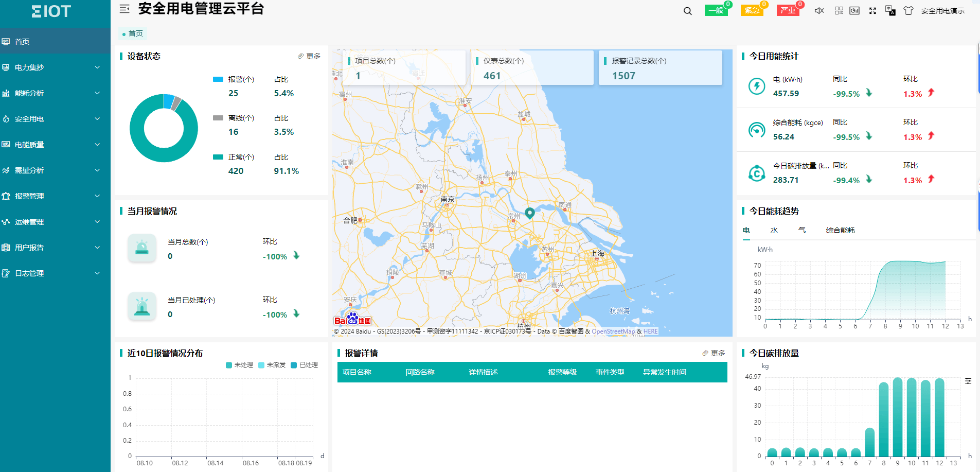Open the search magnifier icon

coord(688,11)
